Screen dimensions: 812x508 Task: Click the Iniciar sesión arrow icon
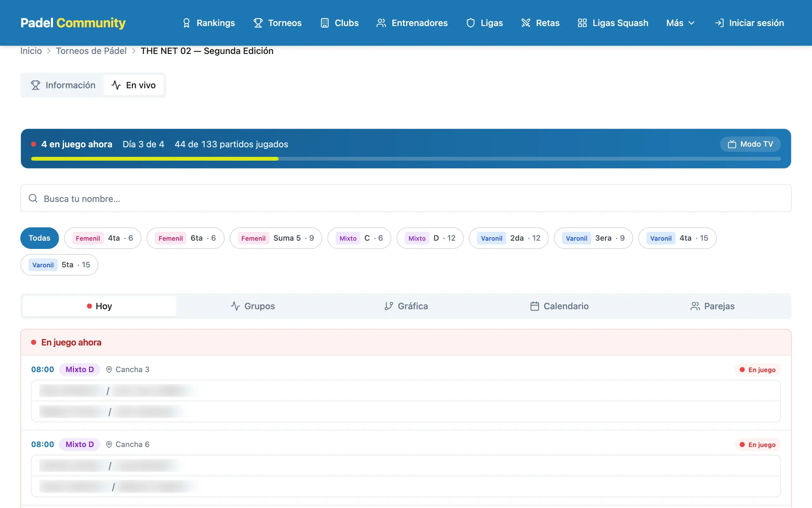coord(719,23)
